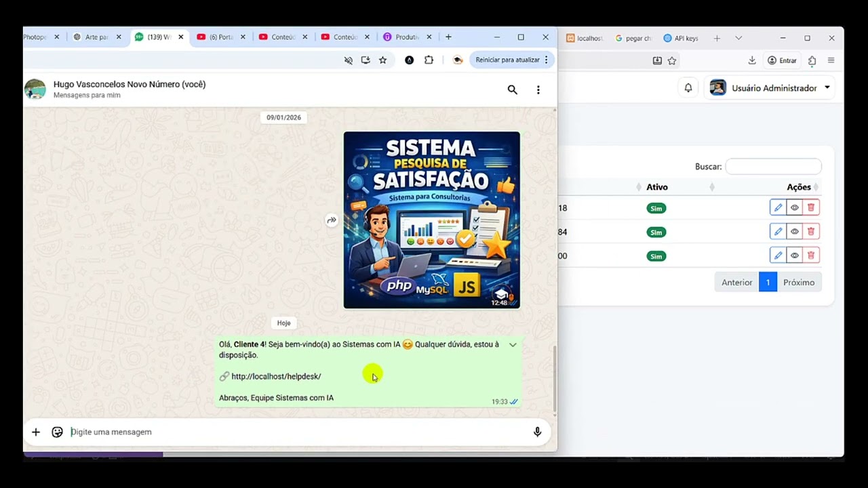The width and height of the screenshot is (868, 488).
Task: Delete the row ending in 00
Action: pos(811,256)
